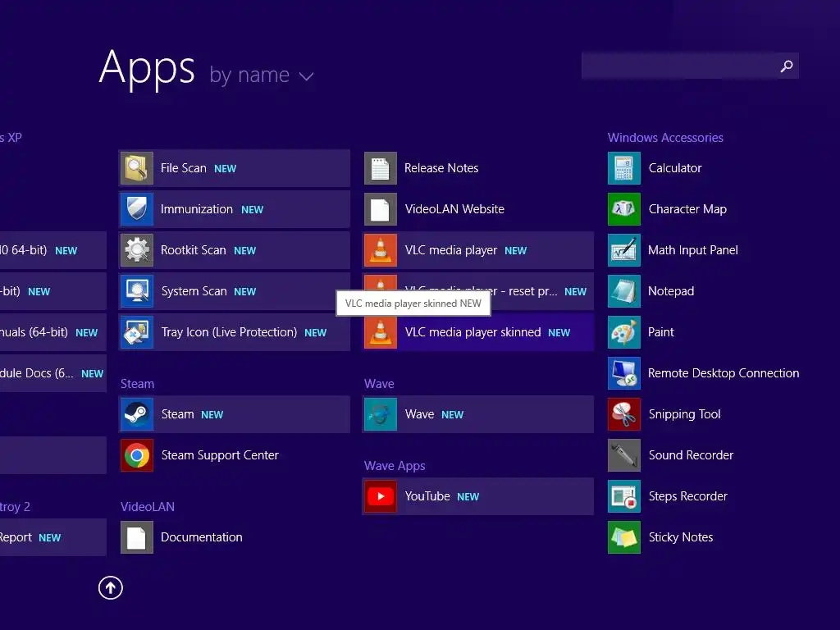Go back to Start with up-arrow button
Screen dimensions: 840x630
pyautogui.click(x=111, y=587)
